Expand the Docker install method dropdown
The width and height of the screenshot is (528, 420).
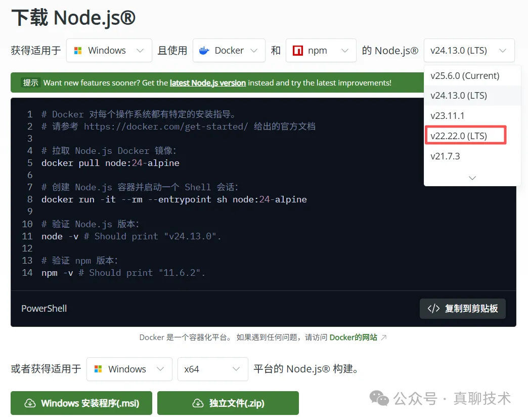point(229,51)
